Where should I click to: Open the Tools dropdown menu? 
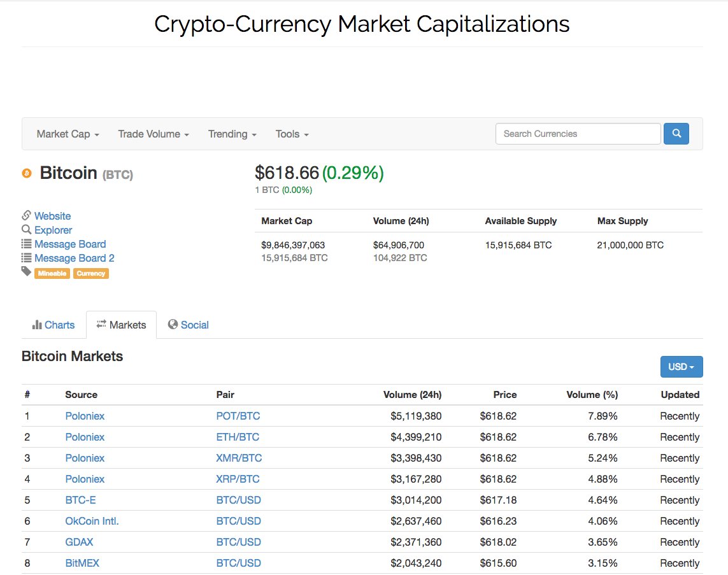[291, 134]
